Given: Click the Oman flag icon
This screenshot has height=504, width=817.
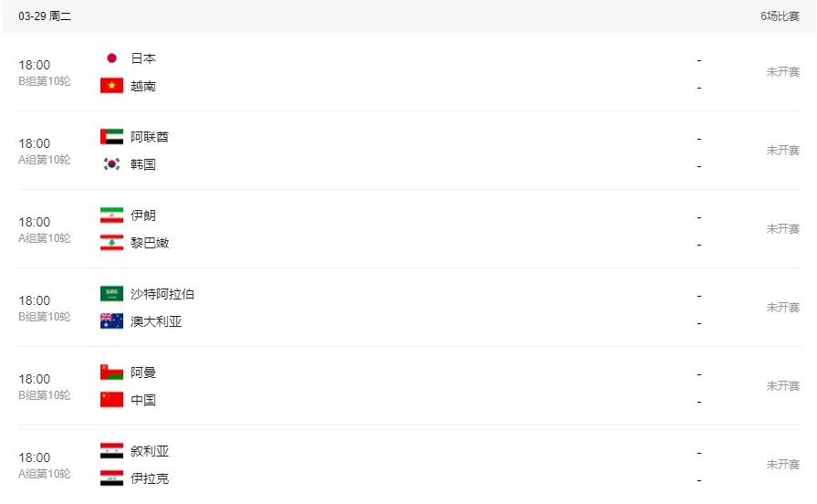Looking at the screenshot, I should (x=111, y=373).
